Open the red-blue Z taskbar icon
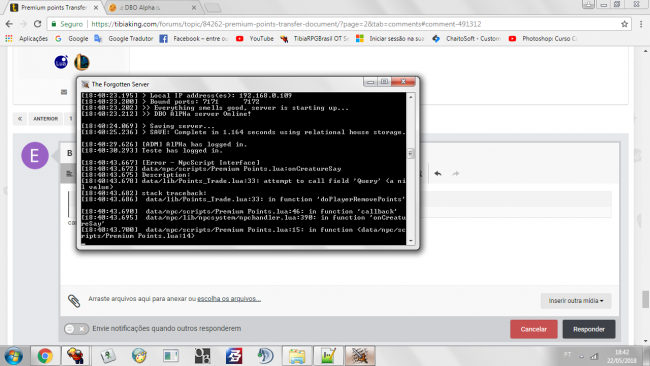Screen dimensions: 650x366 [234, 356]
